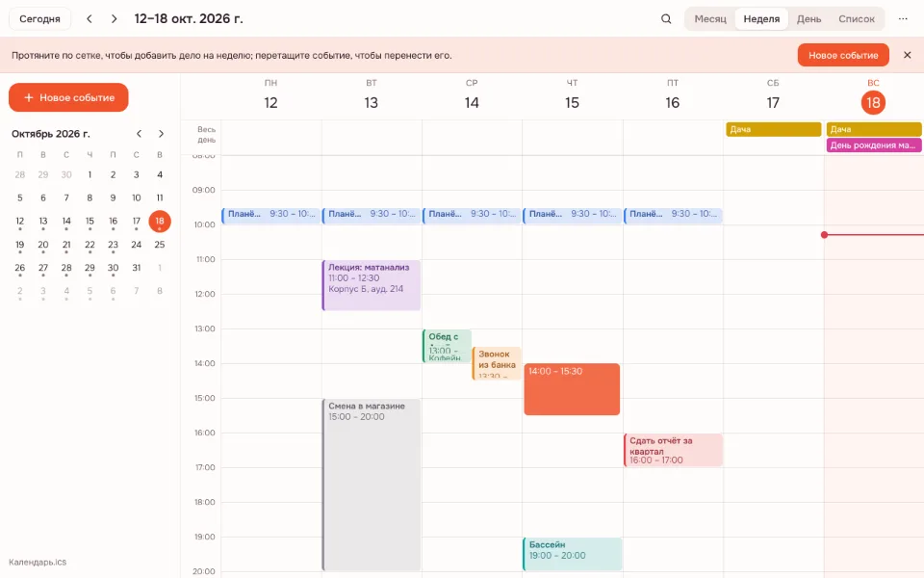Viewport: 924px width, 578px height.
Task: Open Monday's 9:30 Планёрка event
Action: [x=271, y=215]
